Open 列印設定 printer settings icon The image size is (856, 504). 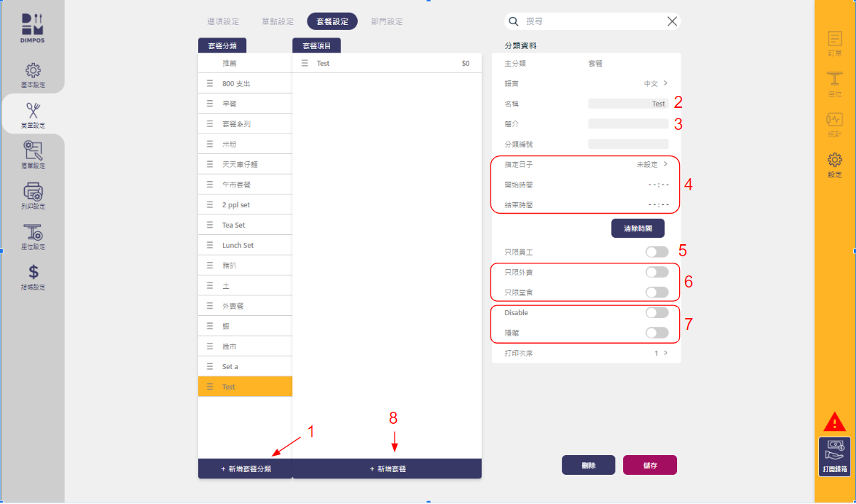(x=33, y=196)
